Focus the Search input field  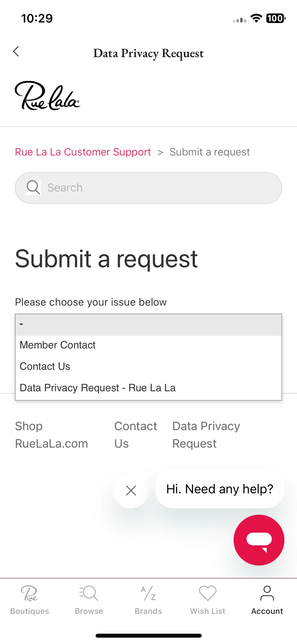pyautogui.click(x=148, y=188)
